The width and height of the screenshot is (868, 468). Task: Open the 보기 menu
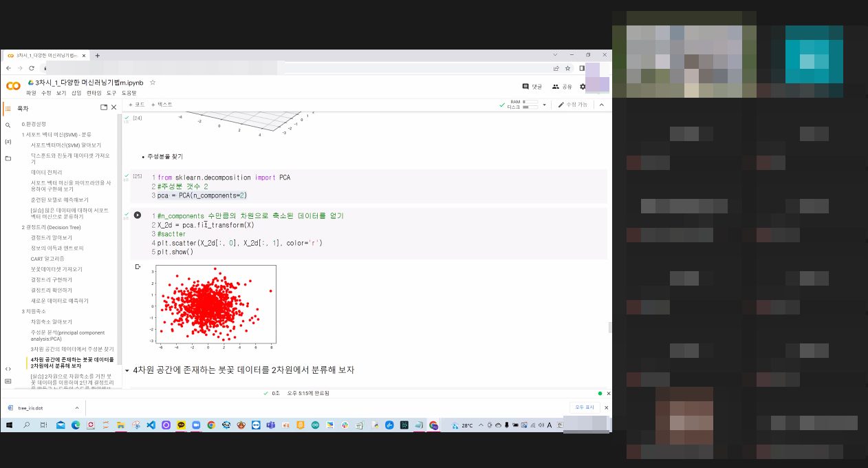coord(61,93)
